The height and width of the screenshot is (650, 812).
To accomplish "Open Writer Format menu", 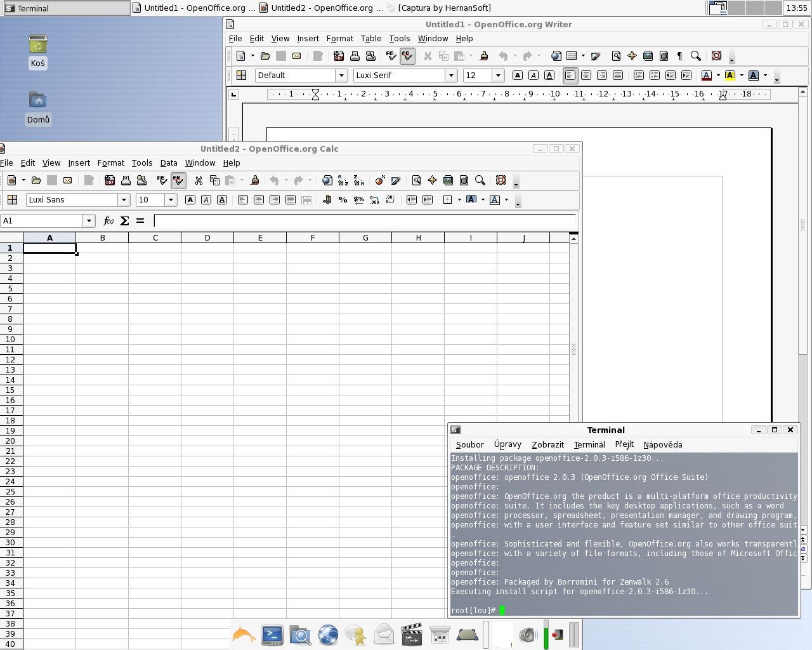I will pos(339,38).
